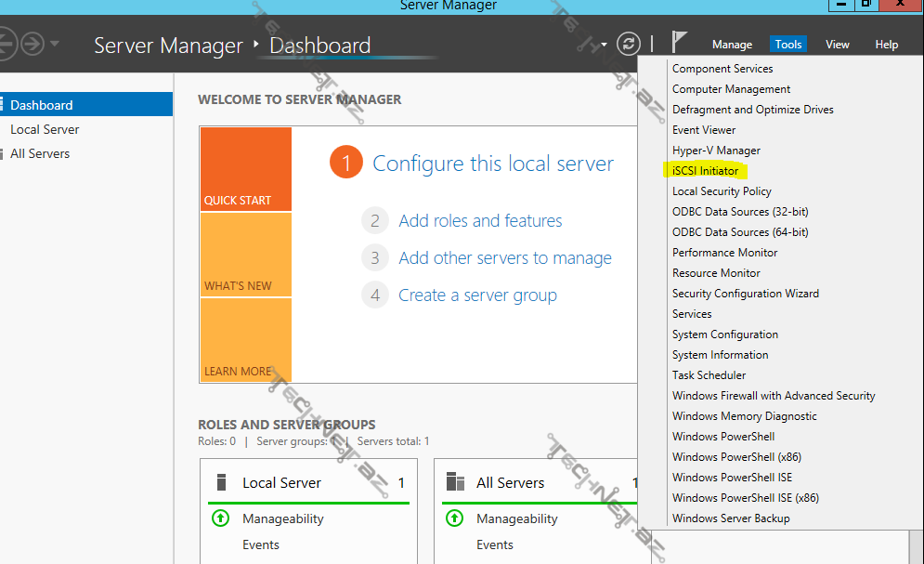Image resolution: width=924 pixels, height=564 pixels.
Task: Open dropdown arrow beside refresh icon
Action: pos(605,45)
